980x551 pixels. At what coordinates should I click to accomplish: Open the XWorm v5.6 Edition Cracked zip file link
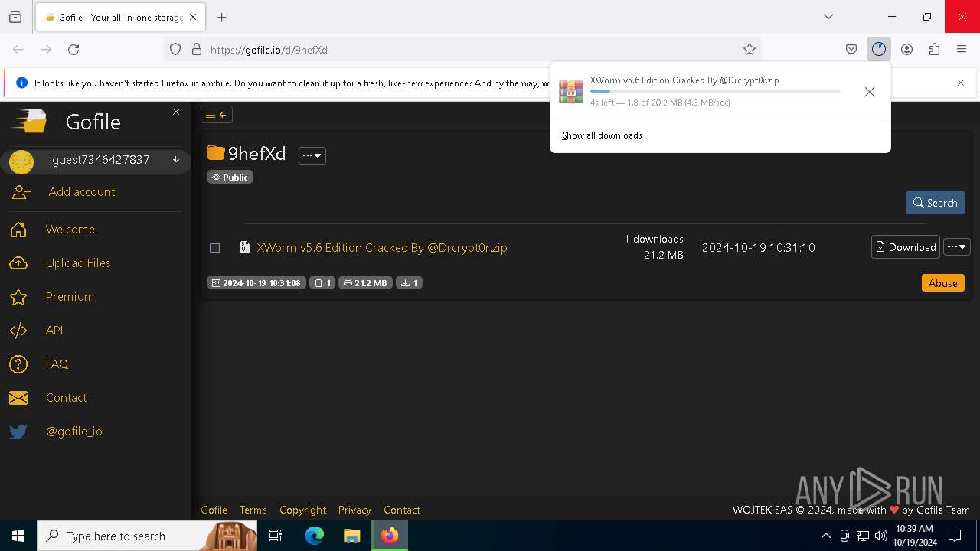[x=382, y=248]
